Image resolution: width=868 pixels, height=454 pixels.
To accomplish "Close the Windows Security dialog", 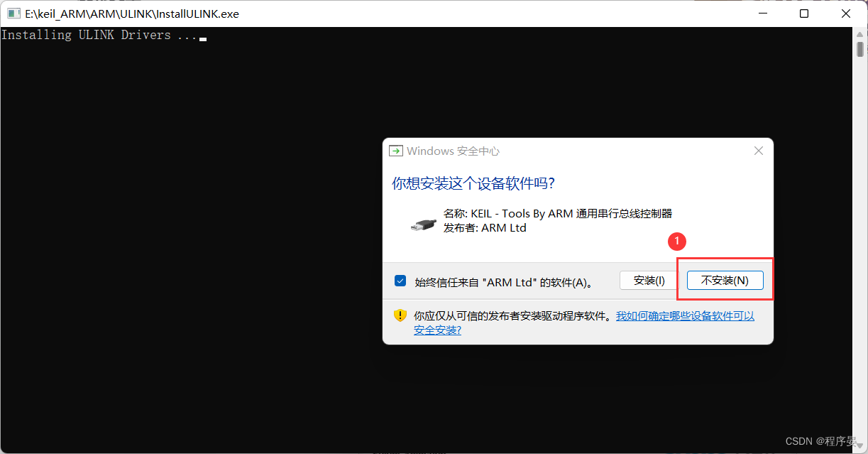I will click(758, 151).
